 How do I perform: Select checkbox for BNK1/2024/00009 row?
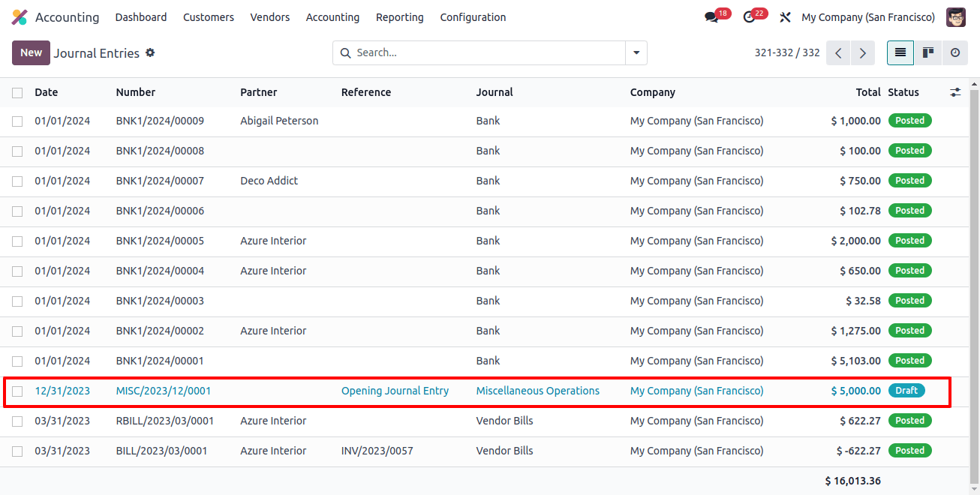pos(17,121)
